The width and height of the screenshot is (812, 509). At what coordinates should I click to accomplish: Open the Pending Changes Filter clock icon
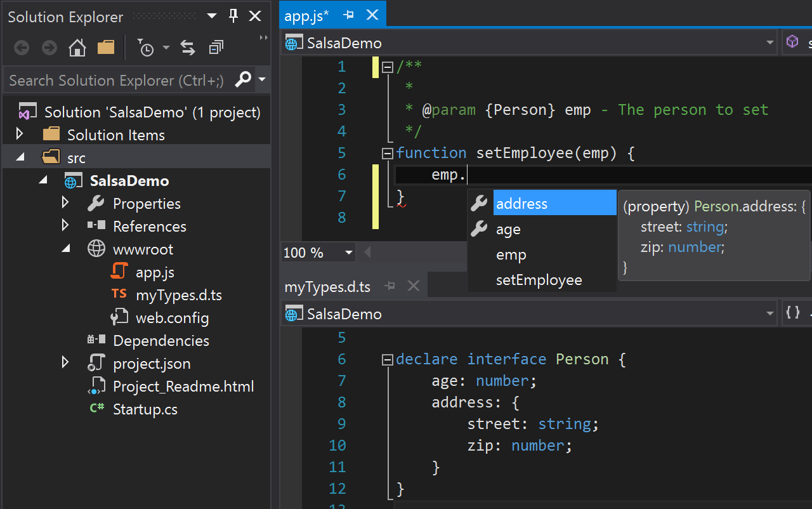(x=145, y=47)
